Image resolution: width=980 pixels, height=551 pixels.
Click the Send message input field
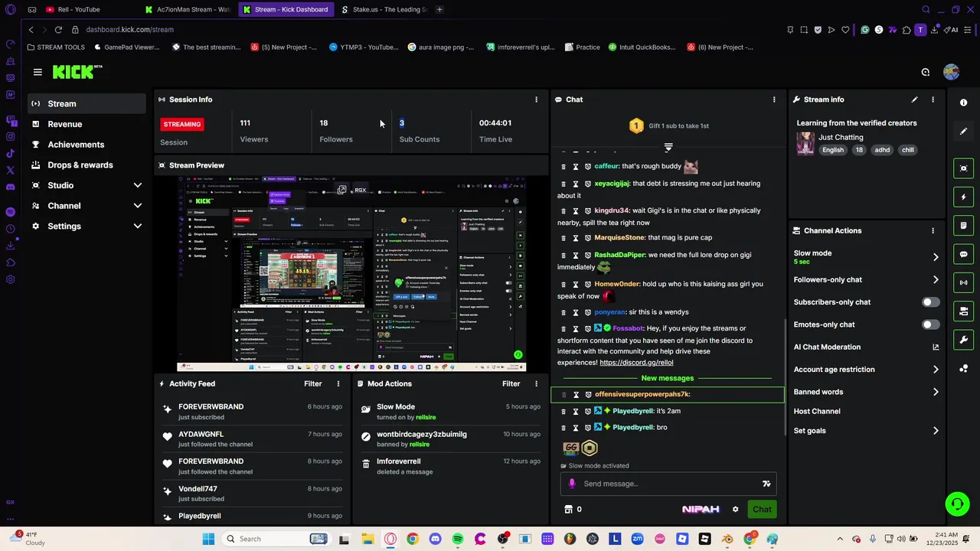click(668, 484)
